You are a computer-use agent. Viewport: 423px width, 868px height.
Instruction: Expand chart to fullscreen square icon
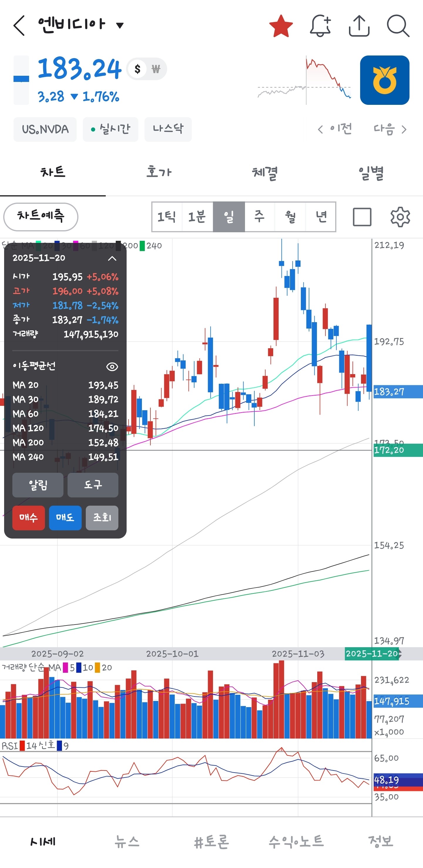(x=362, y=217)
